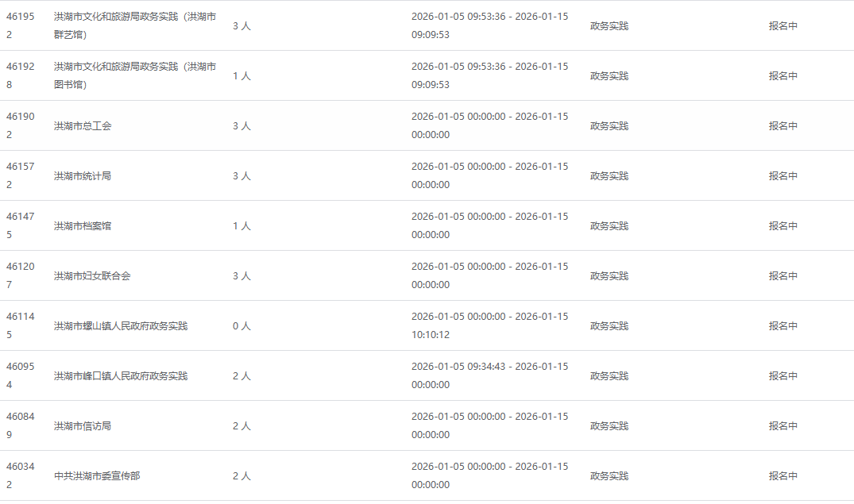The height and width of the screenshot is (504, 854).
Task: Click 报名中 status for 中共洪湖市委宣传部
Action: pos(783,475)
